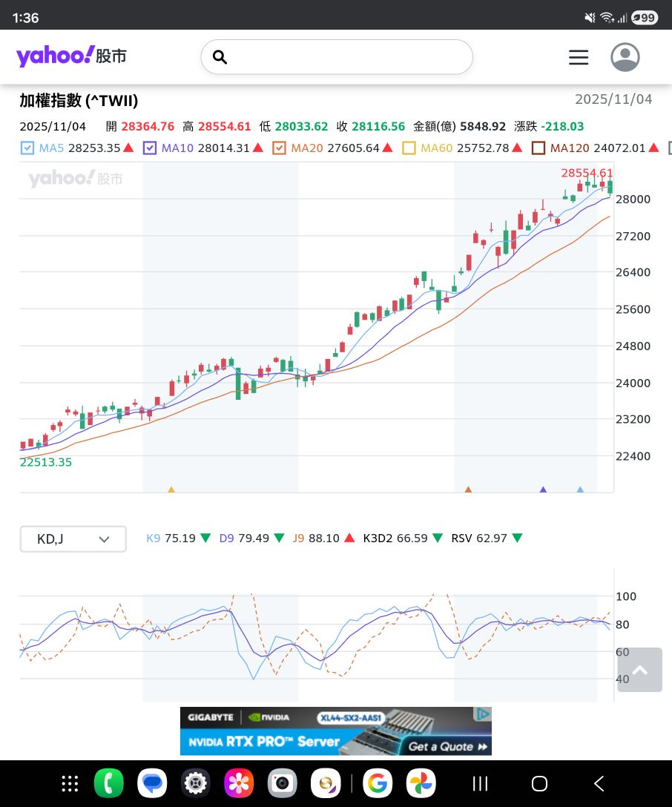Launch Google app from the dock
672x807 pixels.
pyautogui.click(x=377, y=783)
